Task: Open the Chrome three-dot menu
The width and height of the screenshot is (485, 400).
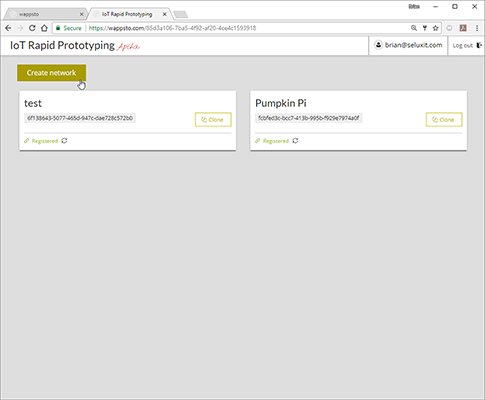Action: pos(477,28)
